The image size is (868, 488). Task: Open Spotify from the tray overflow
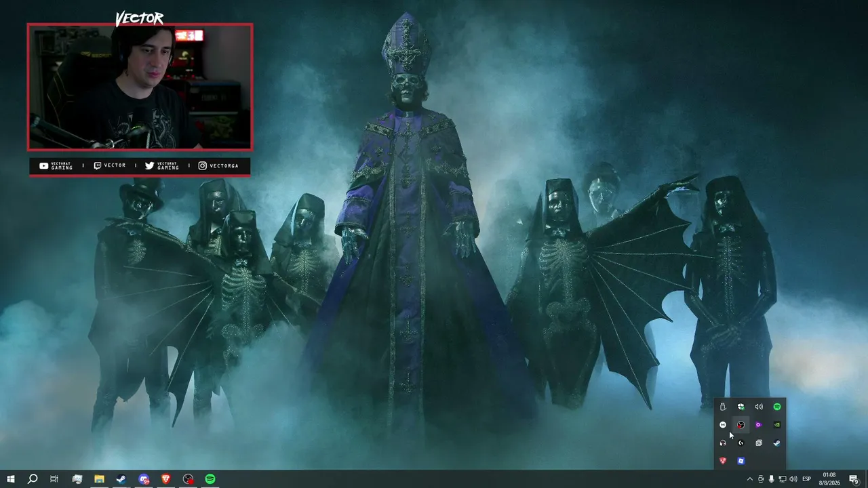pos(777,407)
